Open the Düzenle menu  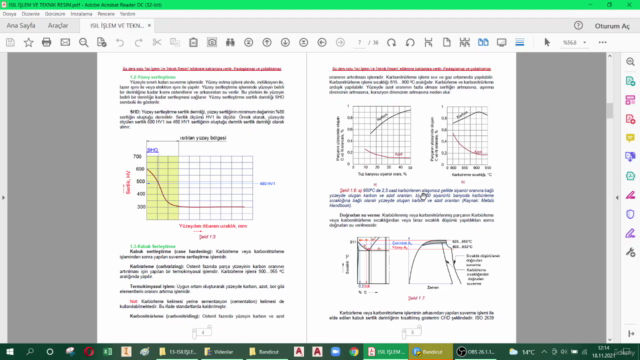(31, 14)
